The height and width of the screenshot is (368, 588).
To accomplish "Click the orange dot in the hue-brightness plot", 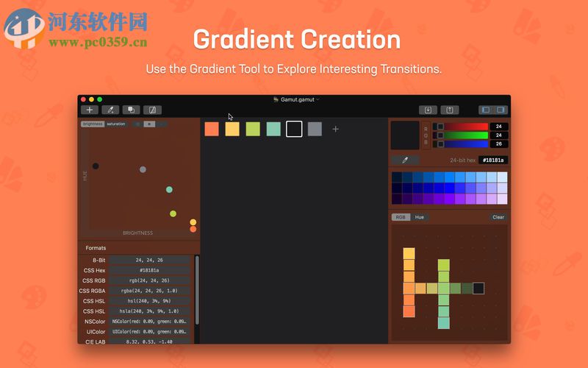I will (x=193, y=229).
